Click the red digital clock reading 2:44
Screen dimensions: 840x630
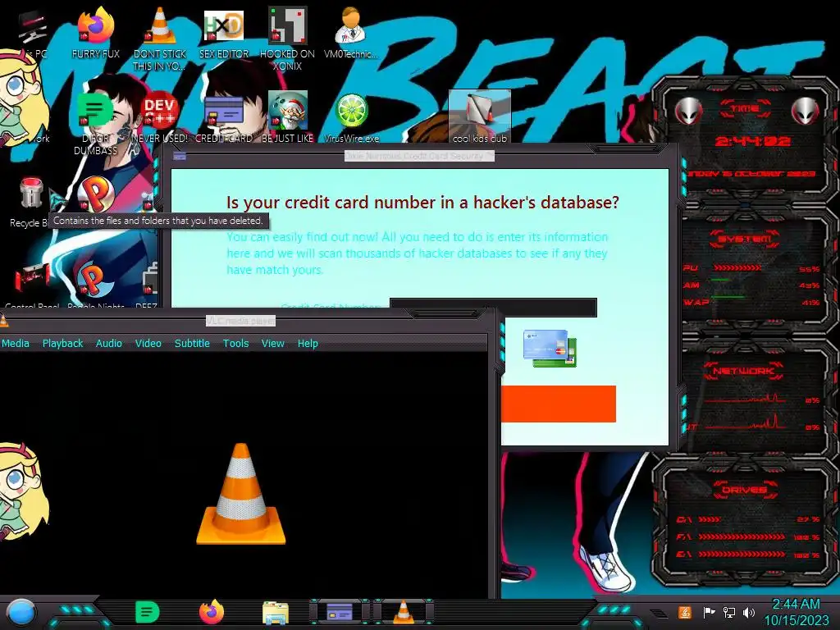pos(752,141)
